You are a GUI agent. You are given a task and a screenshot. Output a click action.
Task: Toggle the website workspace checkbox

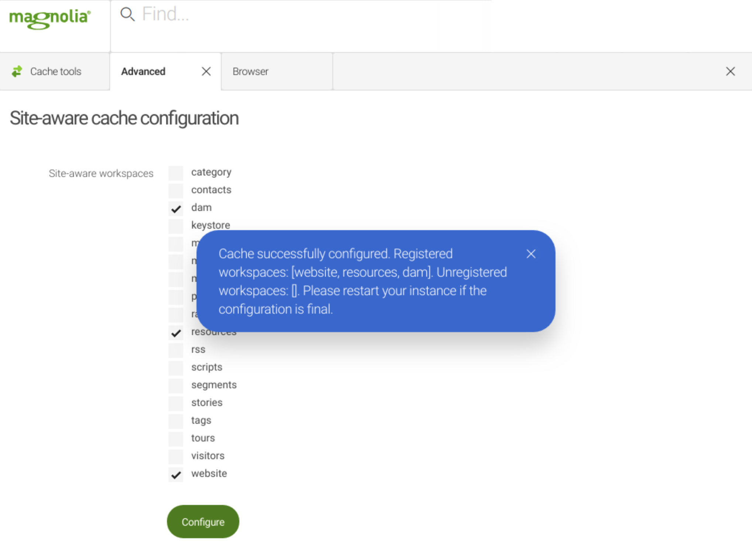(177, 474)
